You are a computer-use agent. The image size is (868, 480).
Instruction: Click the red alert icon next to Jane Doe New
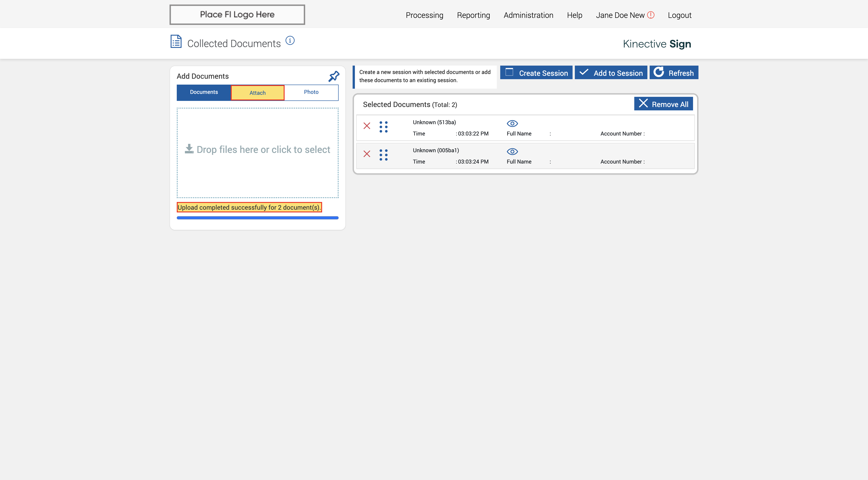click(651, 15)
